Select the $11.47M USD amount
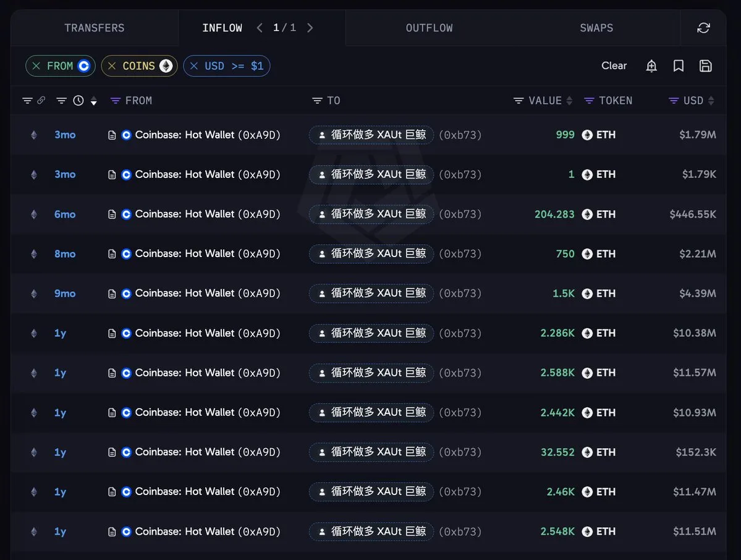The width and height of the screenshot is (741, 560). [x=694, y=492]
